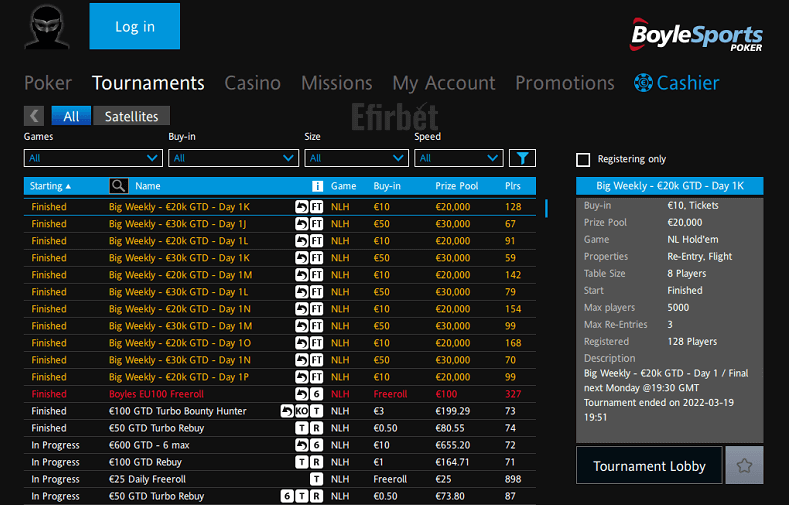Click the BoyleSports Poker logo
Image resolution: width=789 pixels, height=505 pixels.
coord(696,34)
